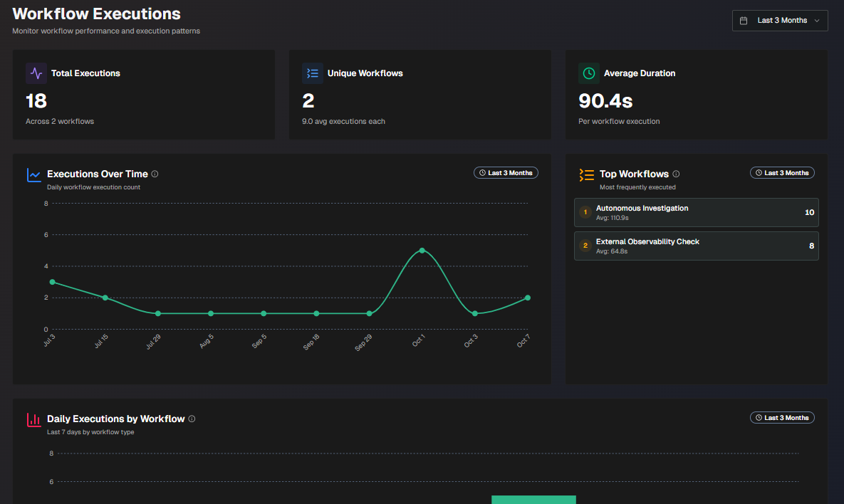Click the Oct 7 data point on chart

(x=527, y=298)
